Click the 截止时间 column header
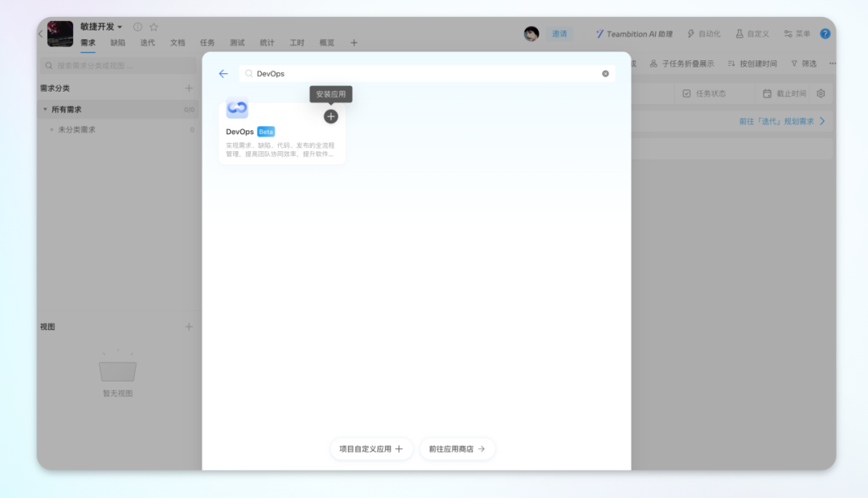The image size is (868, 498). click(784, 93)
